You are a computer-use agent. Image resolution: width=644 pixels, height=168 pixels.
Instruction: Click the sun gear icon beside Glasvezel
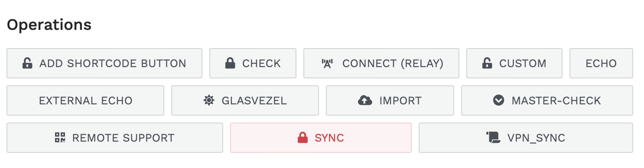tap(209, 101)
